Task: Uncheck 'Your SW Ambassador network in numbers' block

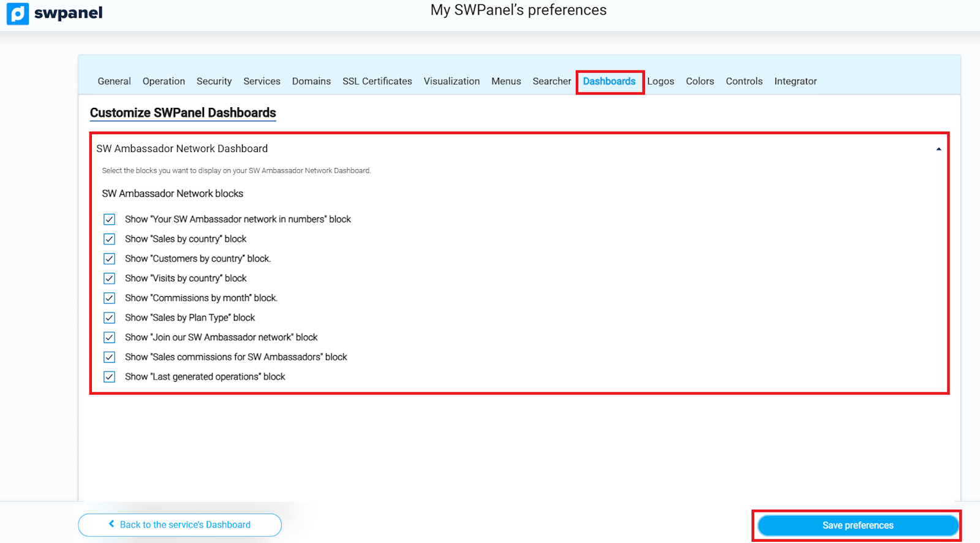Action: point(110,219)
